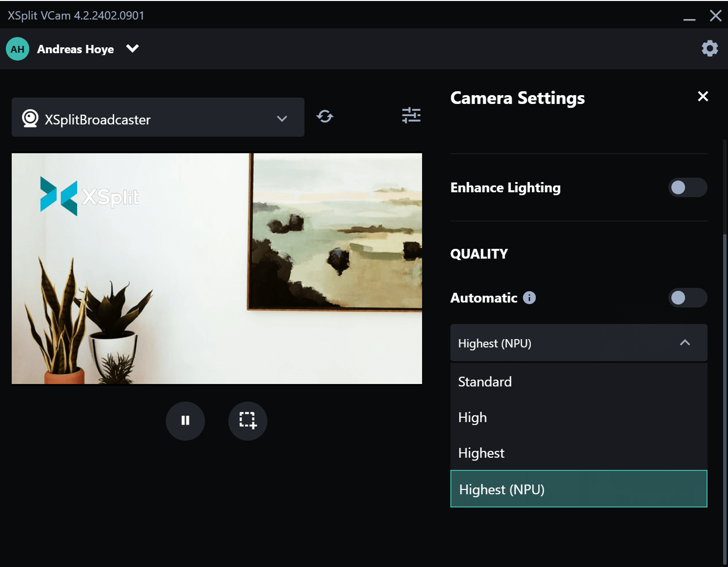728x567 pixels.
Task: Select Standard quality option
Action: pyautogui.click(x=579, y=382)
